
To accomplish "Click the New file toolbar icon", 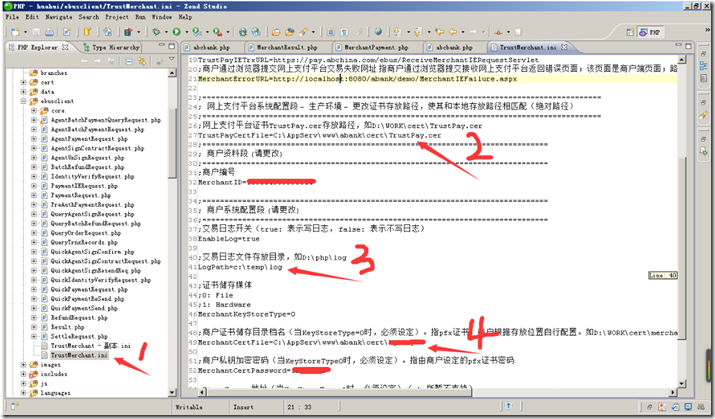I will coord(16,32).
